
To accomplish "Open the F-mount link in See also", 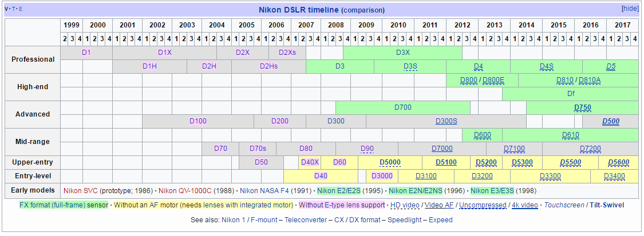I will [x=263, y=220].
